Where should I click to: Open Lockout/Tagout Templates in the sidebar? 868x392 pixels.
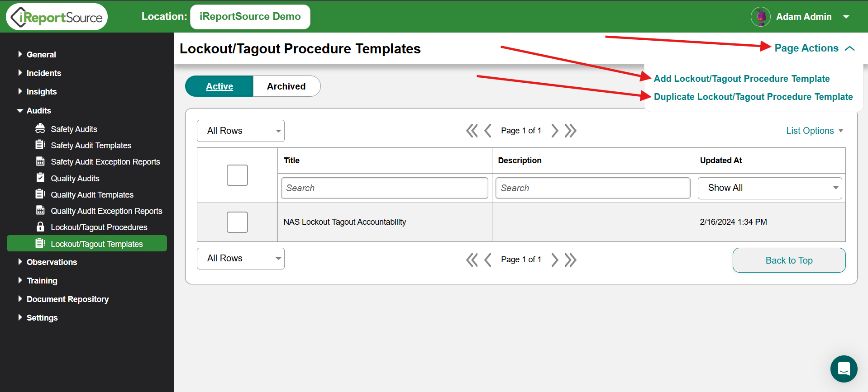pyautogui.click(x=87, y=244)
